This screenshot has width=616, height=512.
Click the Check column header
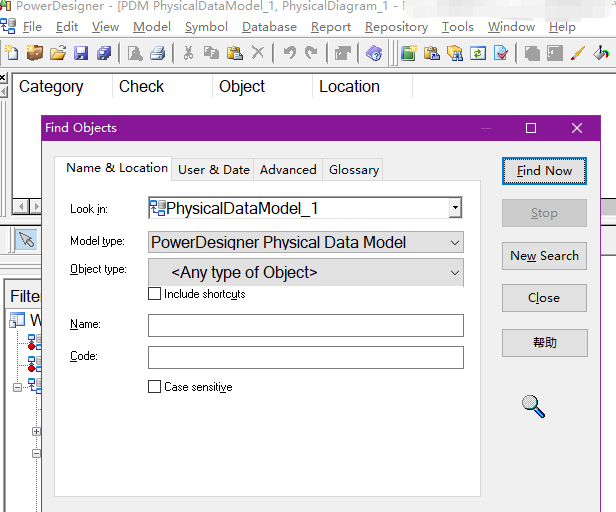[162, 86]
